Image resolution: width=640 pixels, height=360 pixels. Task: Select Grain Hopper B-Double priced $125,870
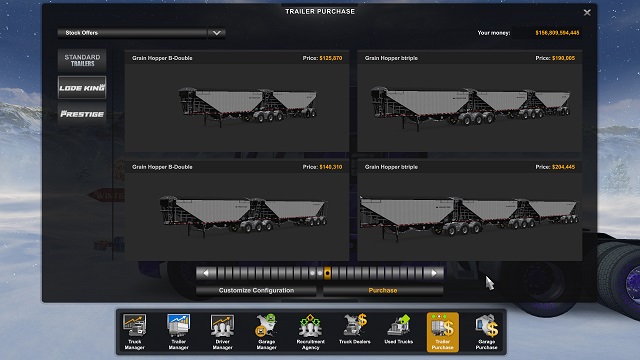coord(237,102)
